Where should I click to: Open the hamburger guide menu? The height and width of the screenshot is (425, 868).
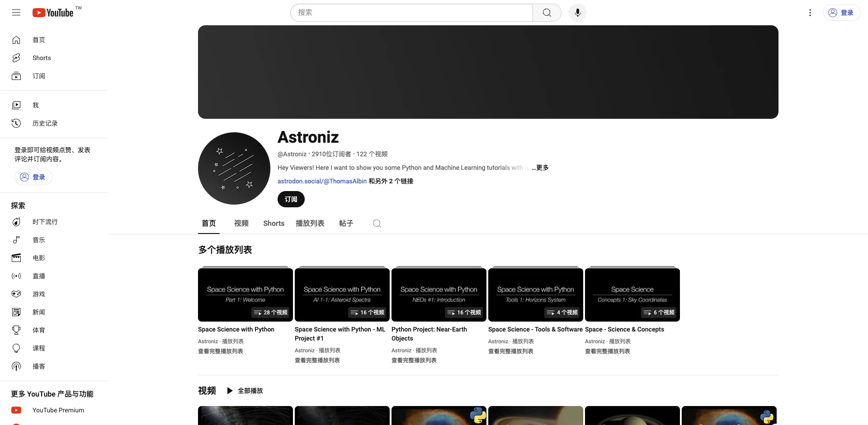[16, 13]
